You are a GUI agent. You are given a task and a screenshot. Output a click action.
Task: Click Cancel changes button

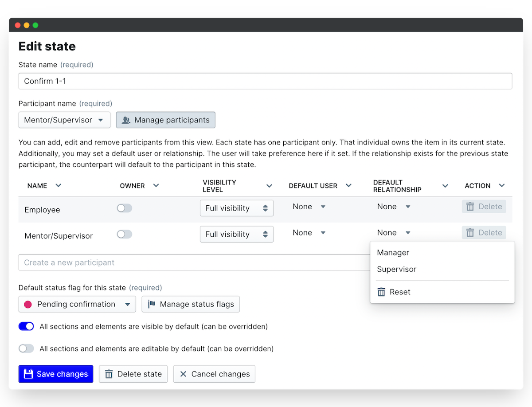click(214, 374)
